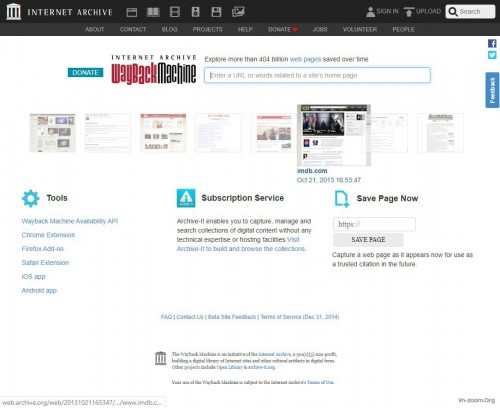This screenshot has width=500, height=408.
Task: Open the Contact Us footer link
Action: [190, 317]
